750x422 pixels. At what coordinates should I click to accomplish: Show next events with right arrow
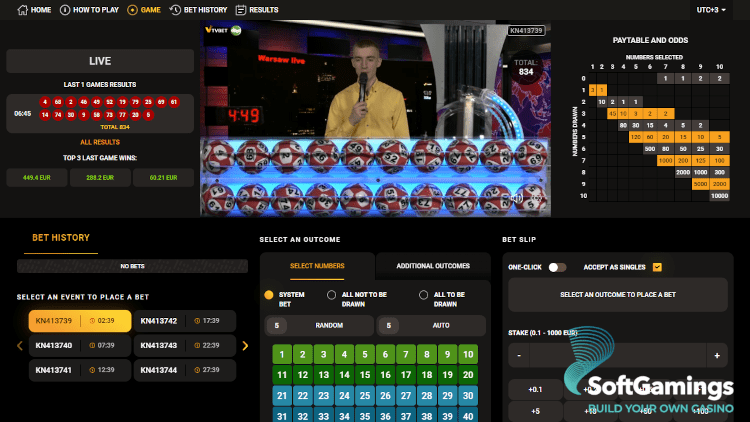(x=246, y=346)
